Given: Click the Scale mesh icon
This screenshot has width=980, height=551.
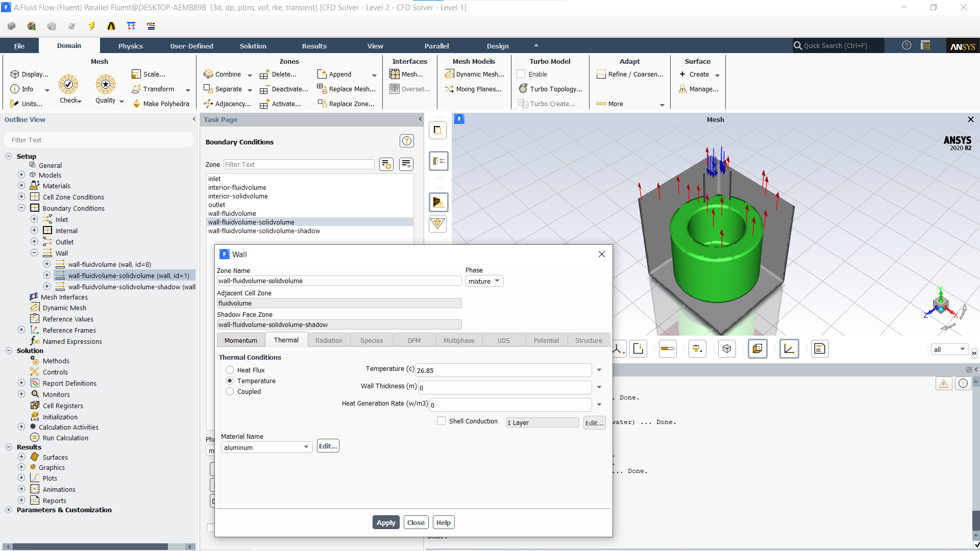Looking at the screenshot, I should coord(136,74).
